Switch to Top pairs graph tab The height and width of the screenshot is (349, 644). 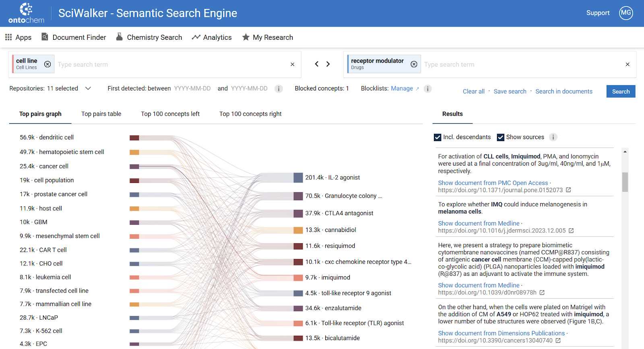(x=40, y=114)
